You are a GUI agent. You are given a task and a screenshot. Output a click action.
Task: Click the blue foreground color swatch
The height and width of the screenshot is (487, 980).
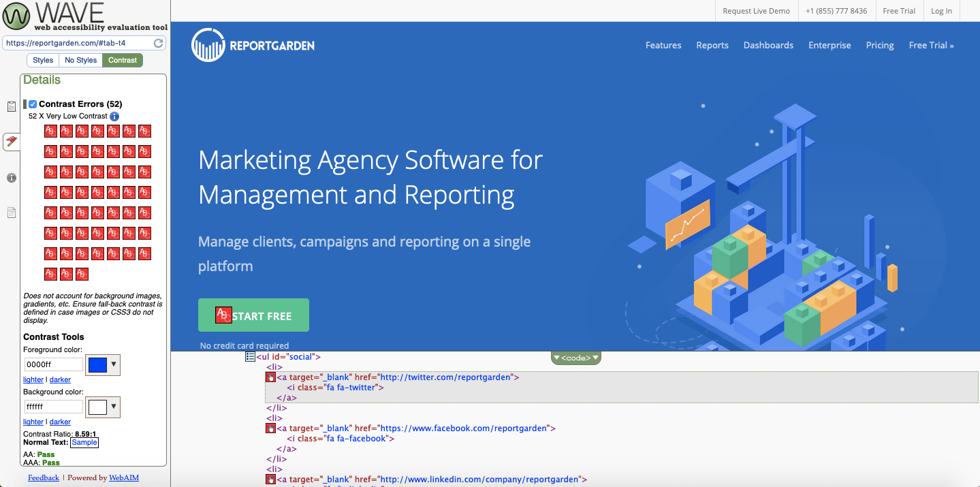pyautogui.click(x=97, y=365)
